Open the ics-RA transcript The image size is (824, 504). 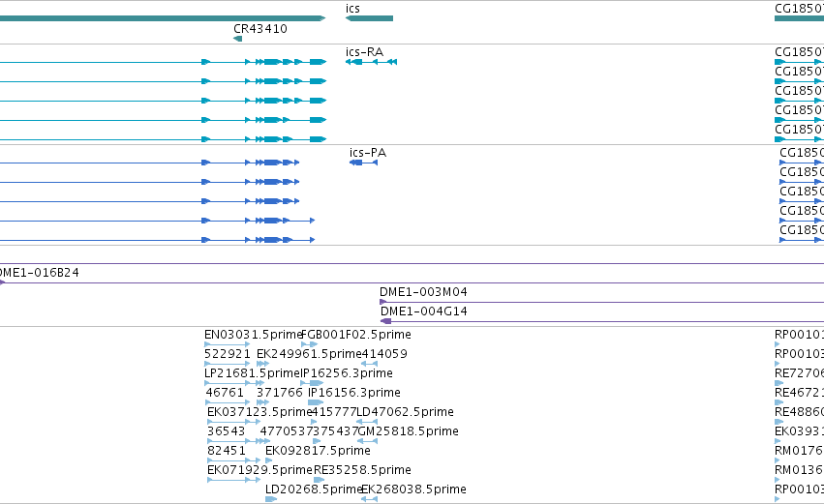[x=371, y=62]
